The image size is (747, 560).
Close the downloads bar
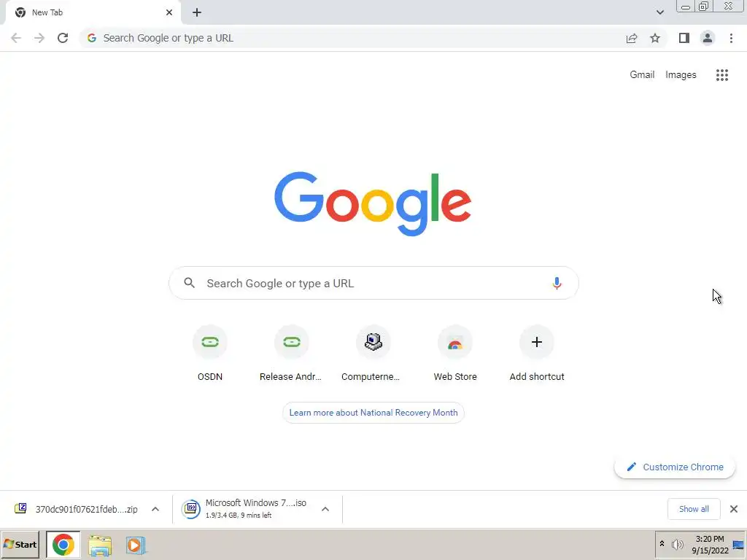point(734,509)
